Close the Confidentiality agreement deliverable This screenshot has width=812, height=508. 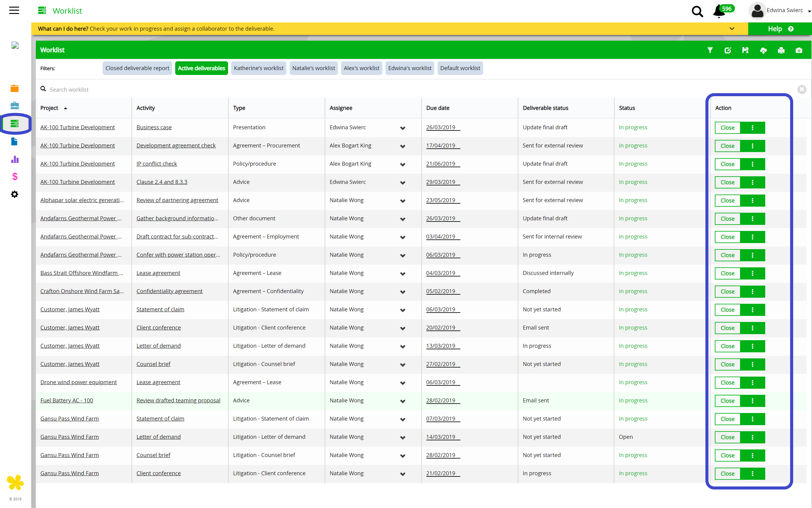coord(727,291)
